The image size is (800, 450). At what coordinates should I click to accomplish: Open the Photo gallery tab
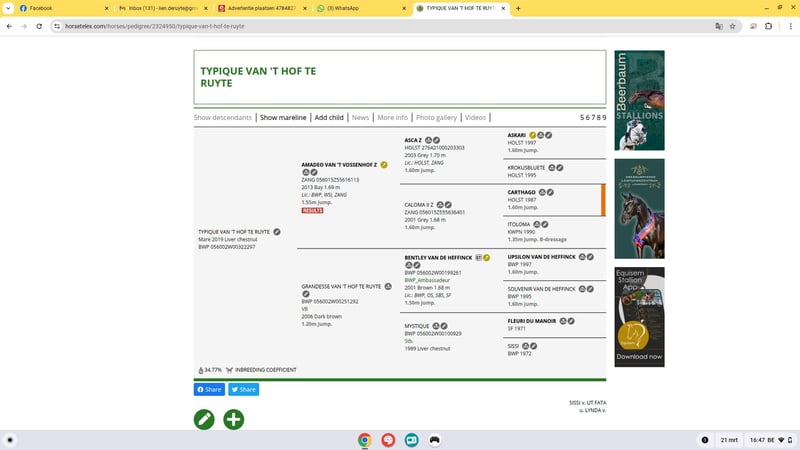tap(436, 117)
